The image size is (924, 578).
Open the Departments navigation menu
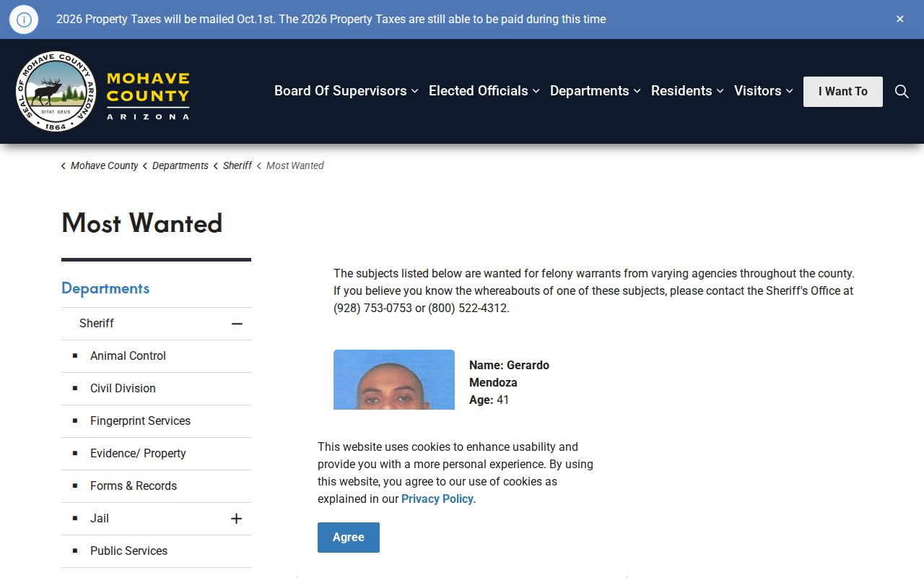[x=596, y=91]
